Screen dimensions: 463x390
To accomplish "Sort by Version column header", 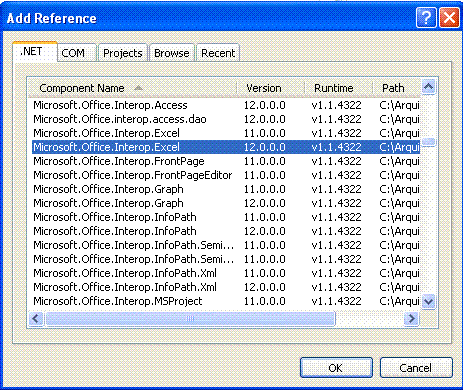I will tap(270, 88).
